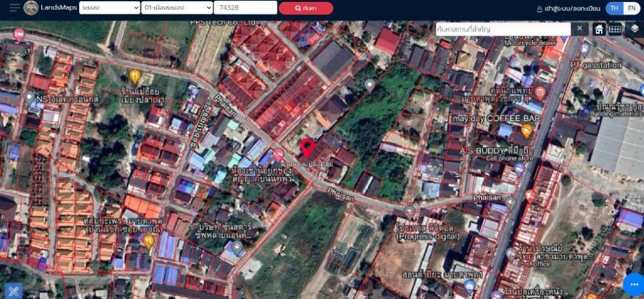Open the grid view map tool

(x=615, y=29)
